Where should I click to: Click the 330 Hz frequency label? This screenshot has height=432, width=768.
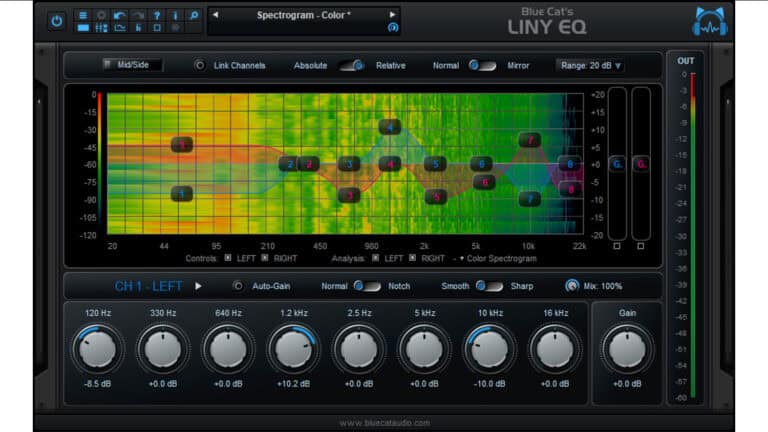click(x=163, y=313)
